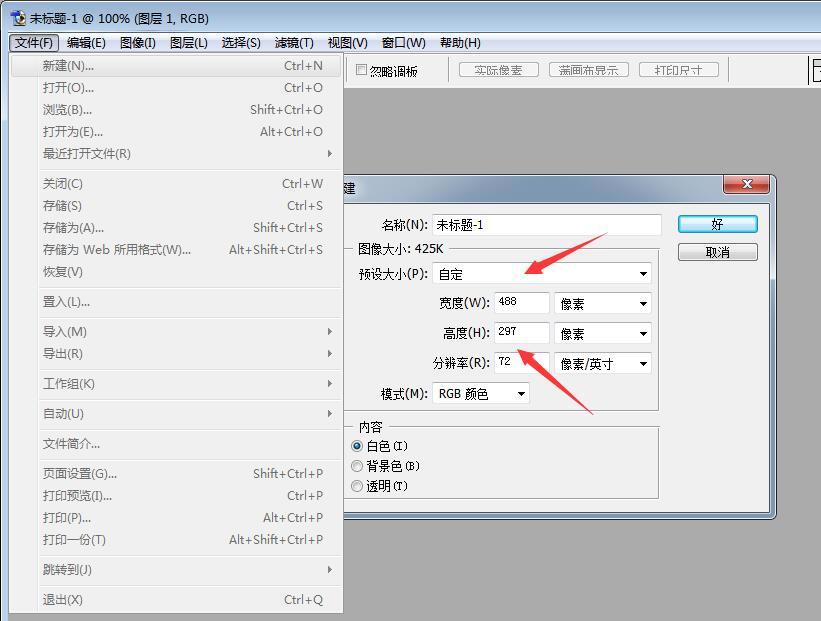Screen dimensions: 821x621
Task: Open the 文件(F) menu
Action: click(x=34, y=43)
